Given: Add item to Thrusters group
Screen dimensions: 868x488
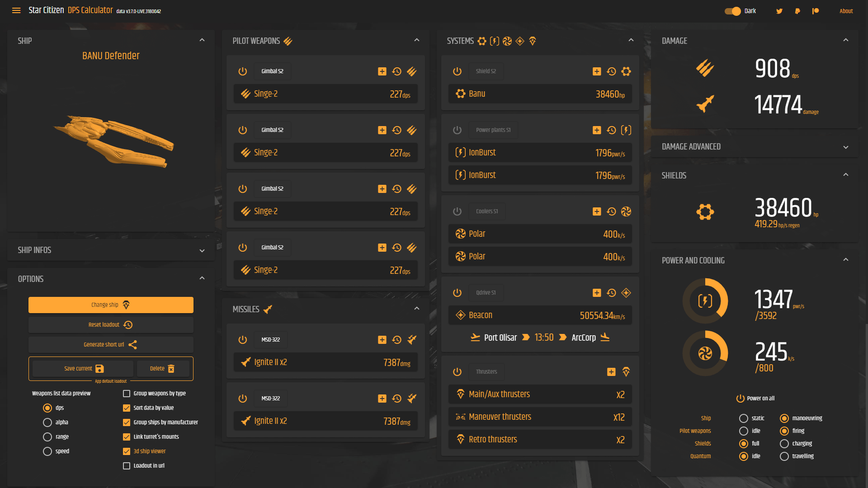Looking at the screenshot, I should click(611, 372).
